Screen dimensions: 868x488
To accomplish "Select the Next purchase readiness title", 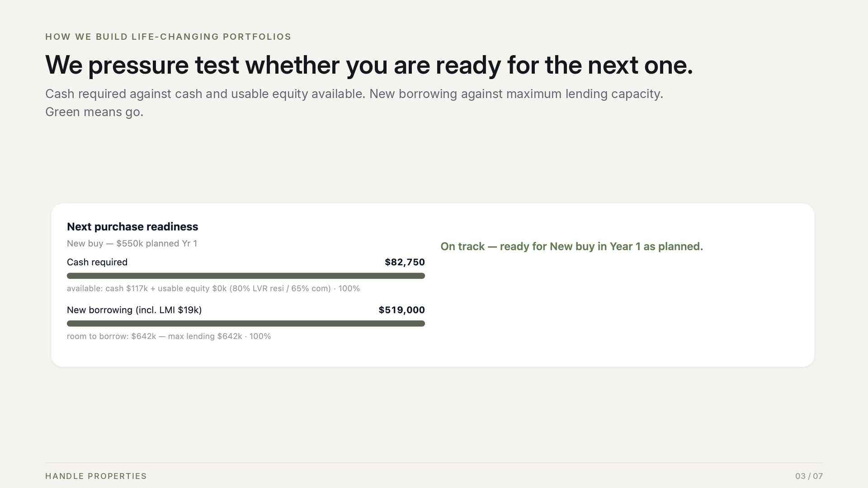I will pos(132,227).
